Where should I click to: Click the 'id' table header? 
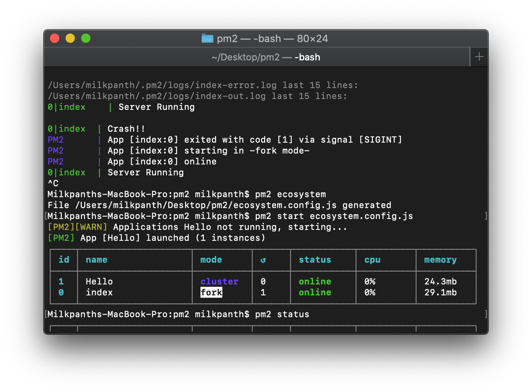point(64,260)
